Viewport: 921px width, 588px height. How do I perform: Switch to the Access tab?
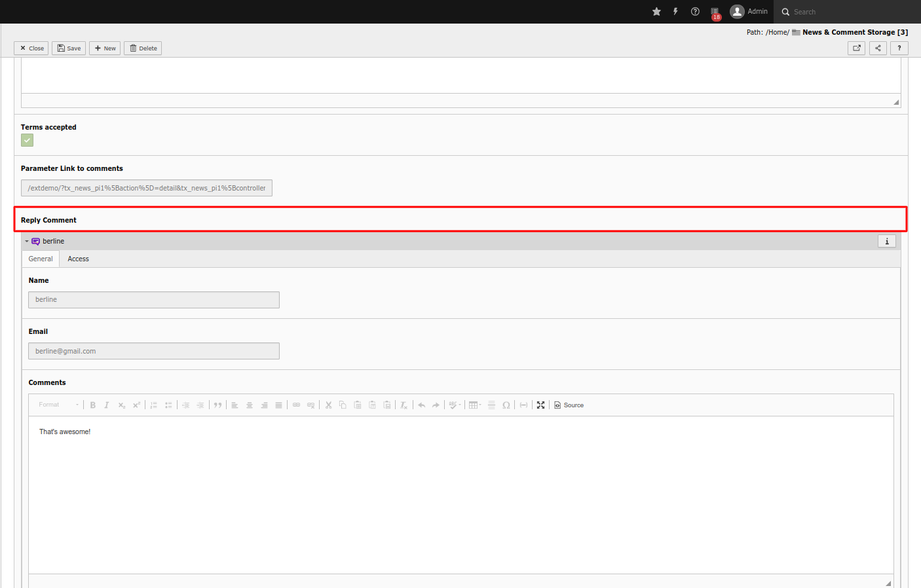[x=78, y=259]
